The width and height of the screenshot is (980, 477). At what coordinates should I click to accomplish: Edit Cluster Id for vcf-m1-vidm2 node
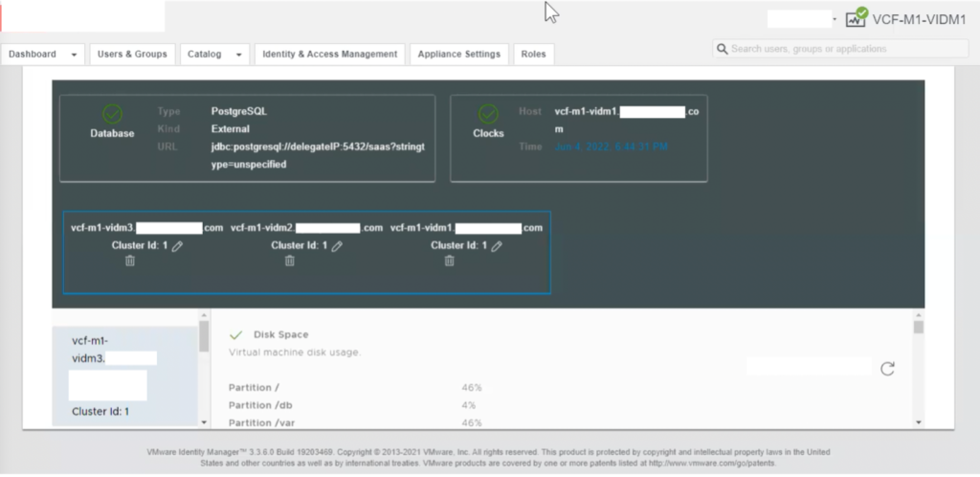click(x=337, y=246)
